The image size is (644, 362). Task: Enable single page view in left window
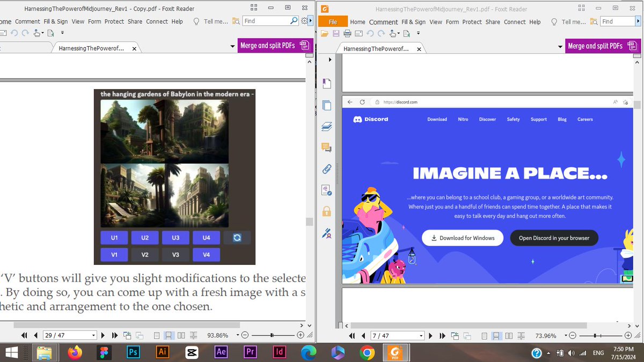[157, 335]
